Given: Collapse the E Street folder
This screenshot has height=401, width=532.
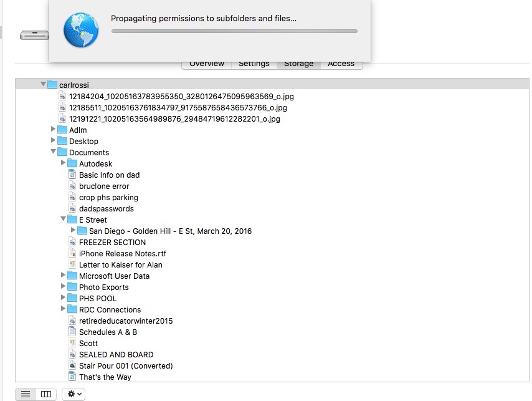Looking at the screenshot, I should [63, 219].
